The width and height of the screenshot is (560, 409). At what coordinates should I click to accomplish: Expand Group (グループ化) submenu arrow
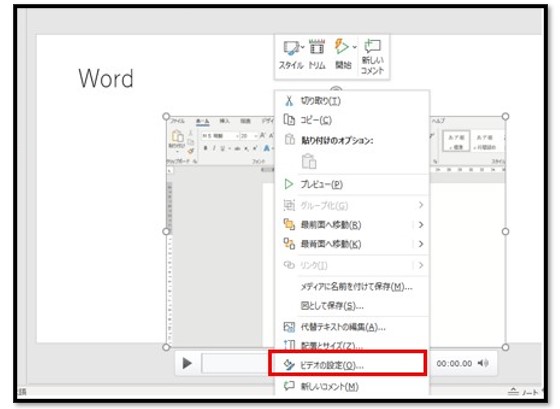(x=421, y=205)
